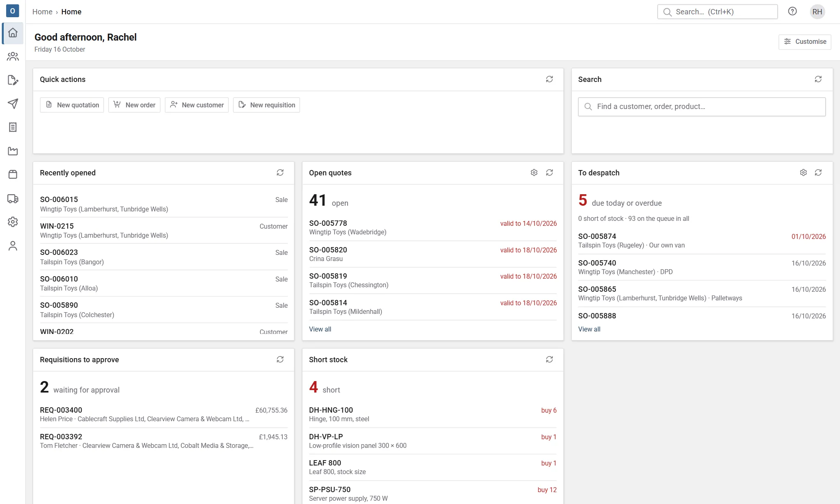
Task: Open the delivery truck sidebar icon
Action: 13,198
